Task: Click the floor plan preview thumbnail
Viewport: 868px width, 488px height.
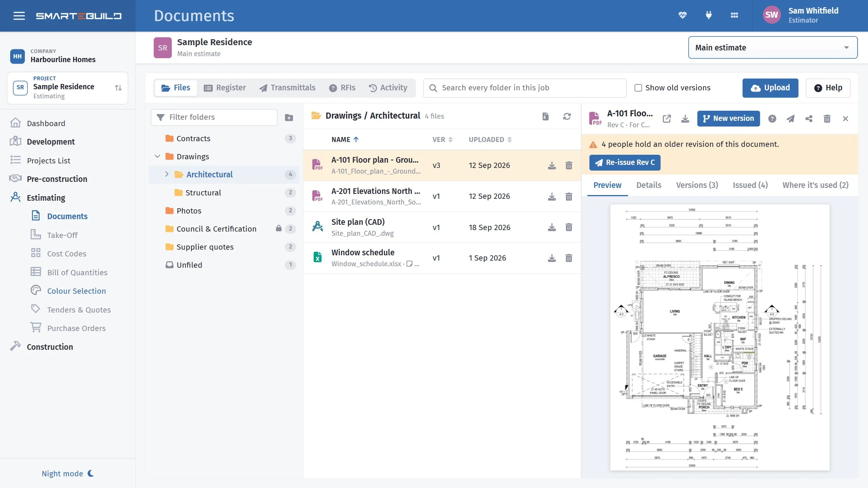Action: 720,337
